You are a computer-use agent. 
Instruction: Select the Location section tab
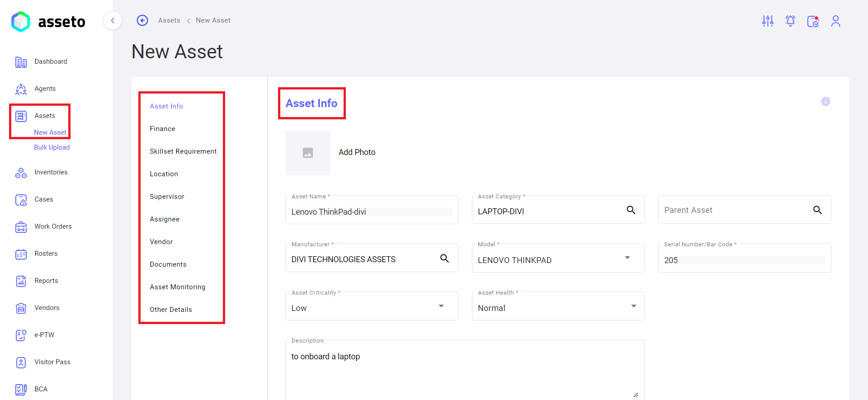(164, 174)
